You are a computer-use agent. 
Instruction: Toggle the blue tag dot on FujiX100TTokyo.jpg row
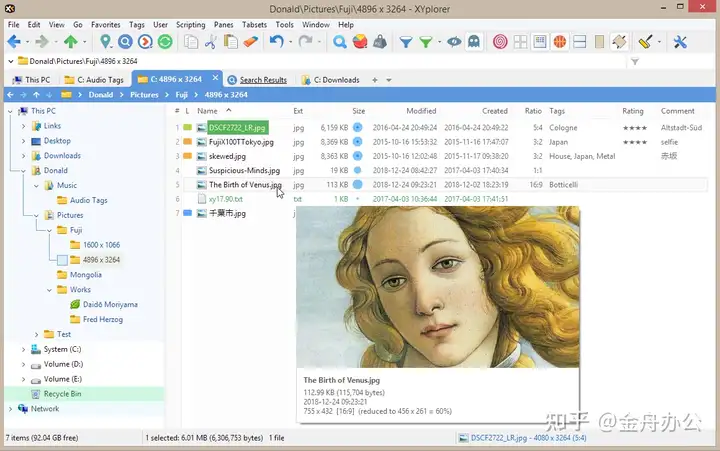point(358,142)
